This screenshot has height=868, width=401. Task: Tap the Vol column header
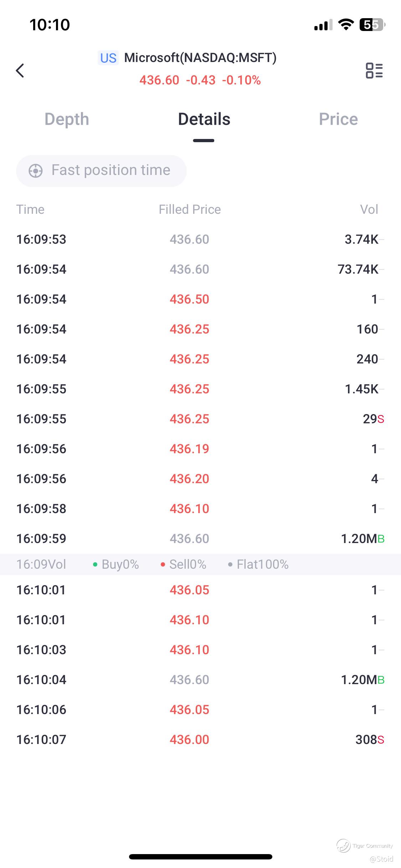coord(369,210)
